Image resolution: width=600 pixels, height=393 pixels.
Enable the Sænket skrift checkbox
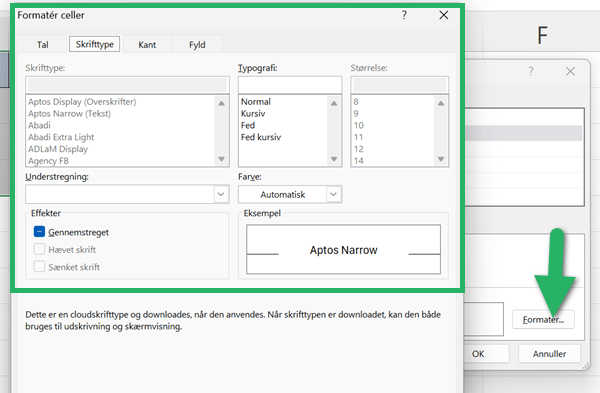coord(39,266)
